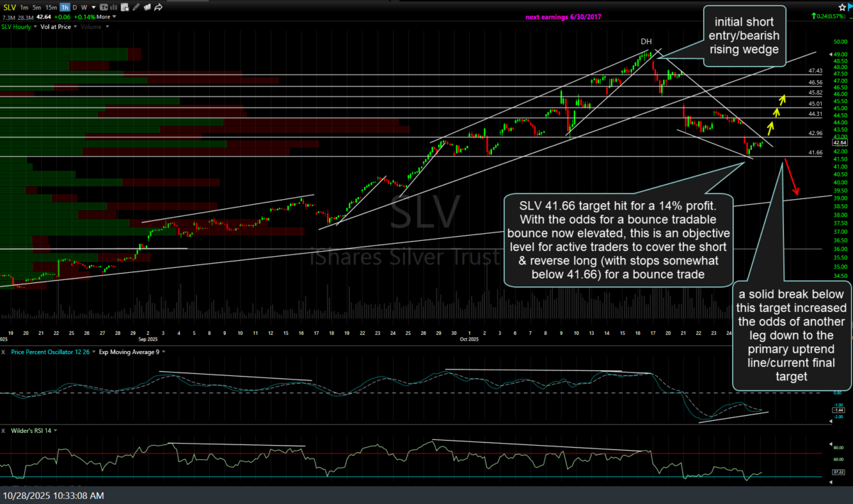
Task: Click the SLV ticker symbol
Action: (10, 7)
